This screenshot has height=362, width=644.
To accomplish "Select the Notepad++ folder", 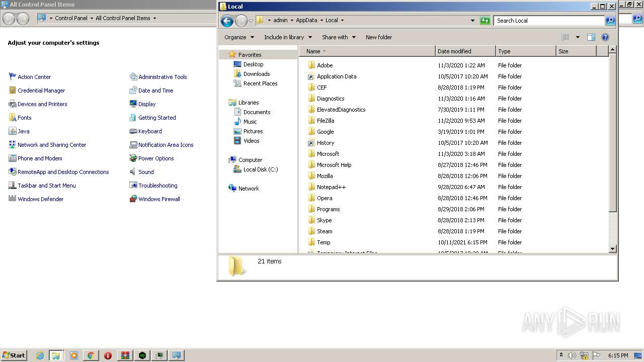I will point(331,187).
